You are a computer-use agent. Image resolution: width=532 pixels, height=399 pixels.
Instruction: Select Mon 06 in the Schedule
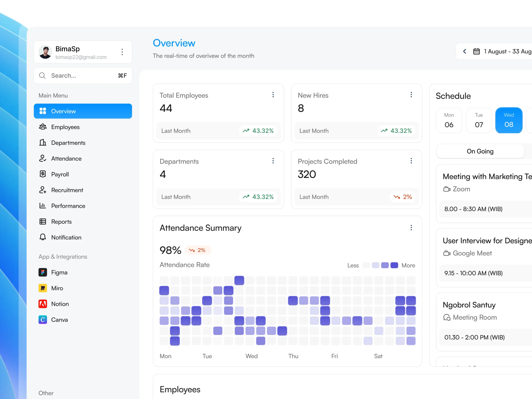point(449,120)
